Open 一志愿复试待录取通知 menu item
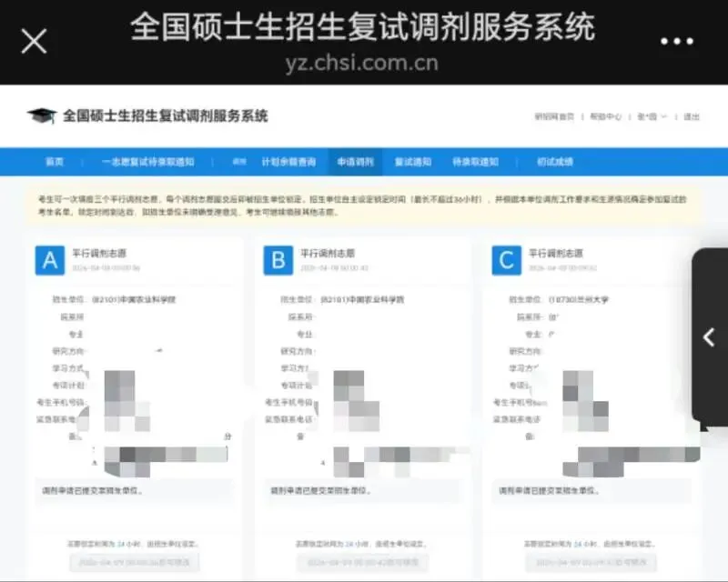 pos(147,162)
